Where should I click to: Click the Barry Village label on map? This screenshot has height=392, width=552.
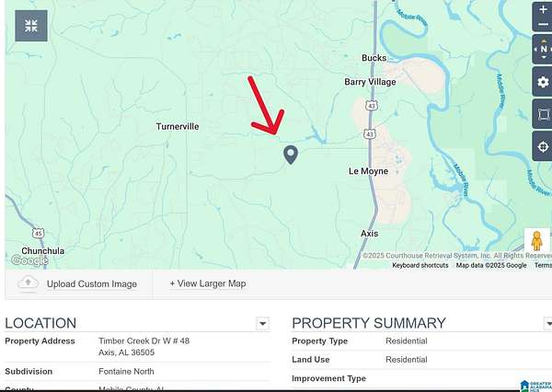(370, 82)
